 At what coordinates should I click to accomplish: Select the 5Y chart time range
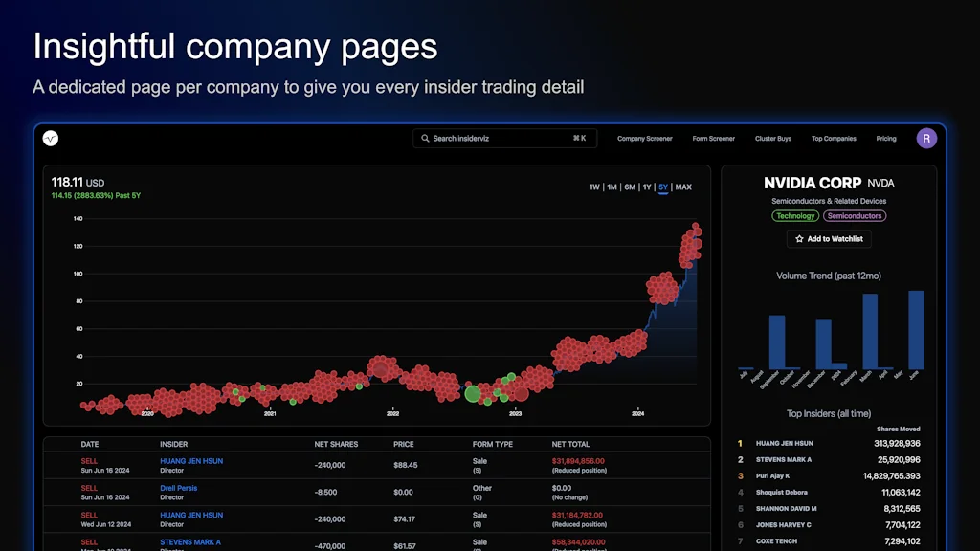(x=662, y=187)
